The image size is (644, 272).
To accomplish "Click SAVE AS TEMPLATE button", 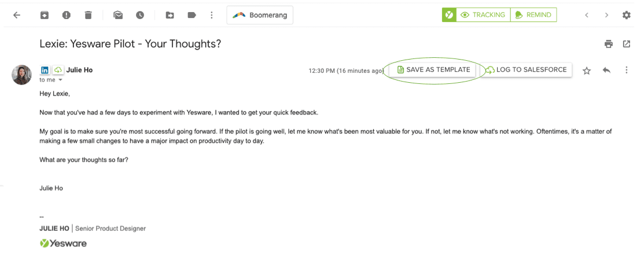I will 435,70.
